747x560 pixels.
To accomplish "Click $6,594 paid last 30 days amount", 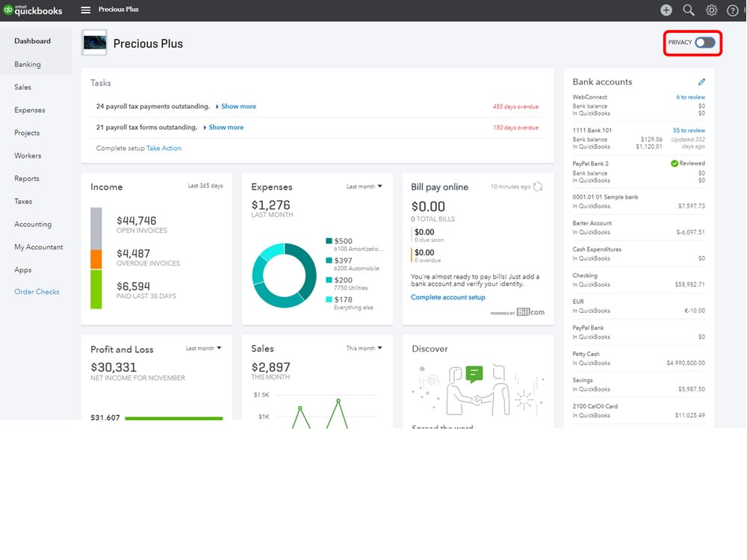I will tap(134, 286).
